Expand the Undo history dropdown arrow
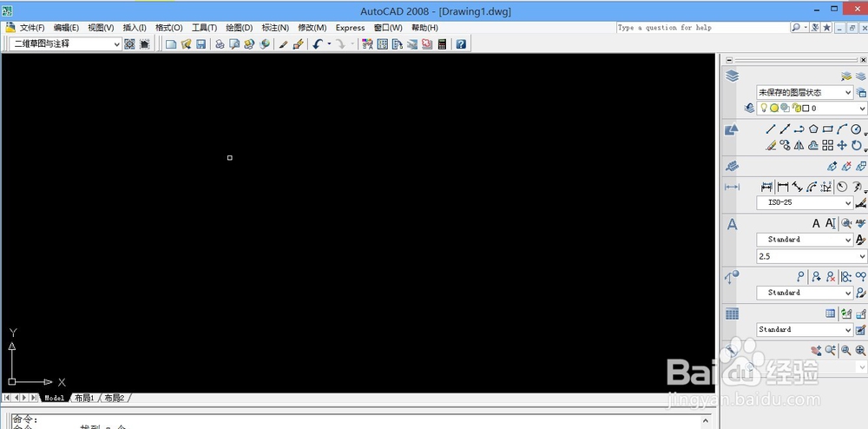Image resolution: width=868 pixels, height=429 pixels. (x=329, y=44)
